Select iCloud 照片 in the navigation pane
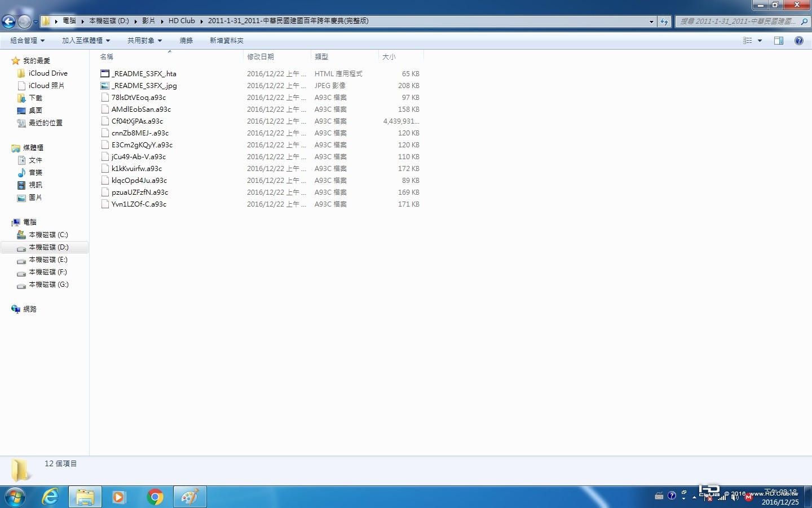Image resolution: width=812 pixels, height=508 pixels. pyautogui.click(x=46, y=86)
